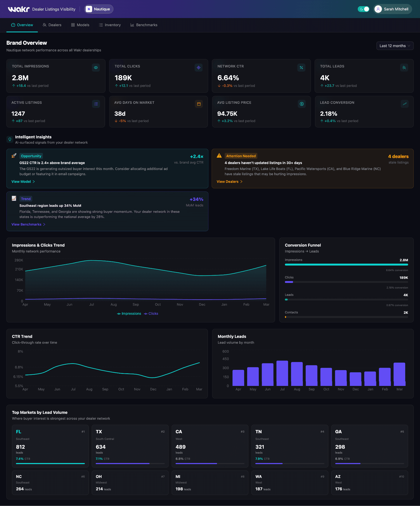This screenshot has height=506, width=420.
Task: Click the Contacts funnel progress bar
Action: (346, 317)
